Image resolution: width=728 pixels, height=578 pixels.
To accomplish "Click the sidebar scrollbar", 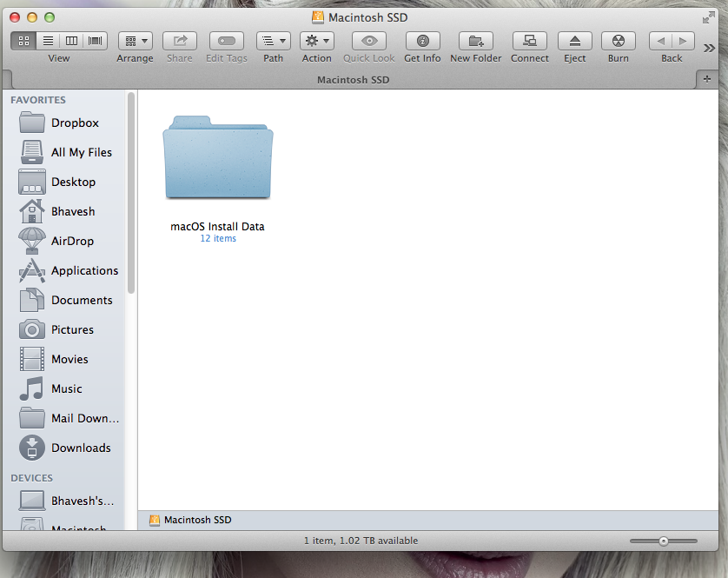I will (x=131, y=193).
